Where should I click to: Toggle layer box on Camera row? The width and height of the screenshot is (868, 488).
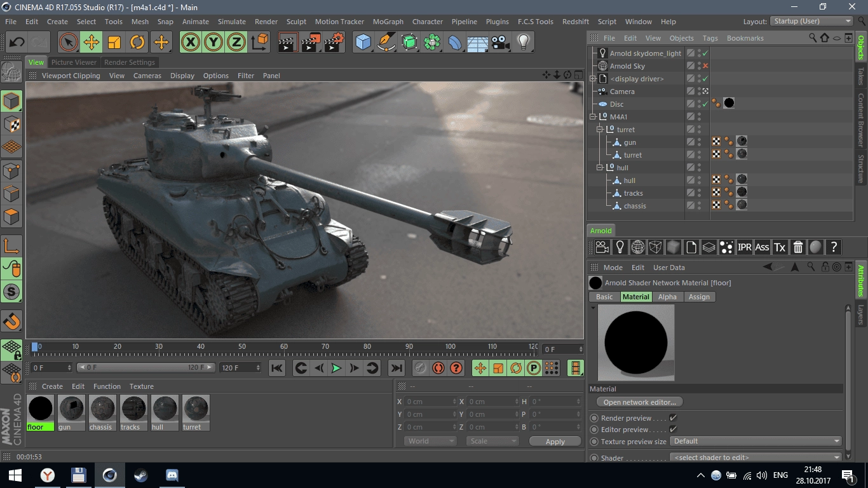pyautogui.click(x=690, y=91)
